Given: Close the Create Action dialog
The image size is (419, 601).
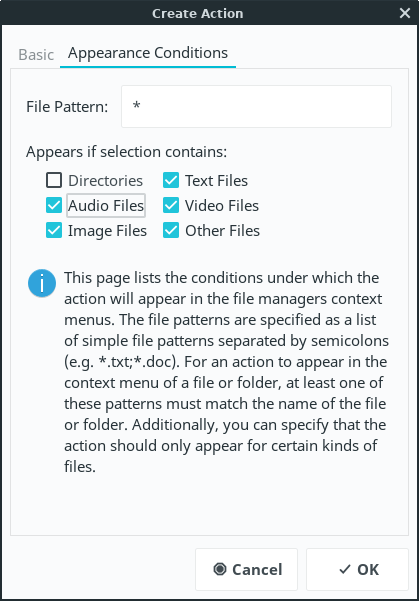Looking at the screenshot, I should tap(405, 13).
